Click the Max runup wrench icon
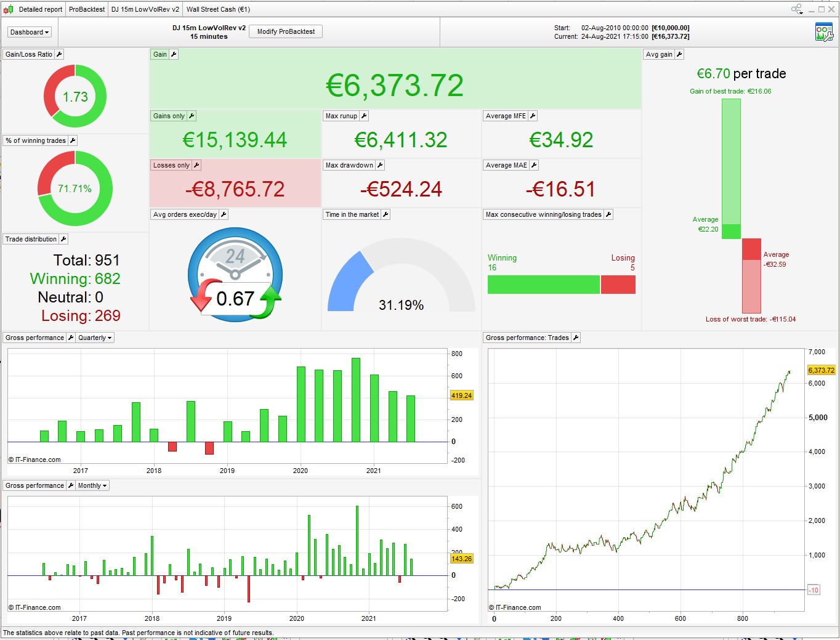840x640 pixels. [x=364, y=116]
